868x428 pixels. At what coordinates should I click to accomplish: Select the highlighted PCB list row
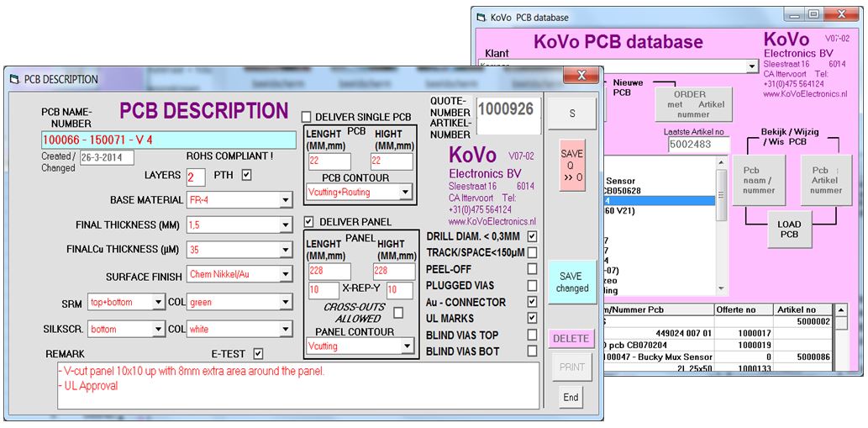tap(660, 200)
